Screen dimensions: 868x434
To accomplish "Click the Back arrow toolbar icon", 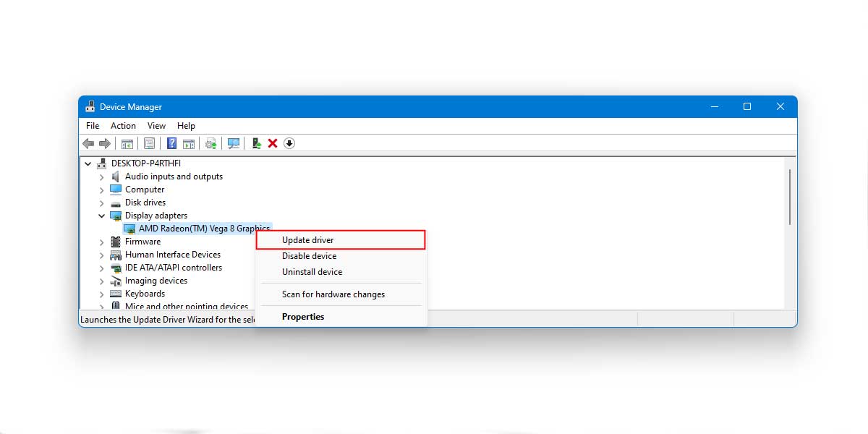I will click(x=88, y=143).
